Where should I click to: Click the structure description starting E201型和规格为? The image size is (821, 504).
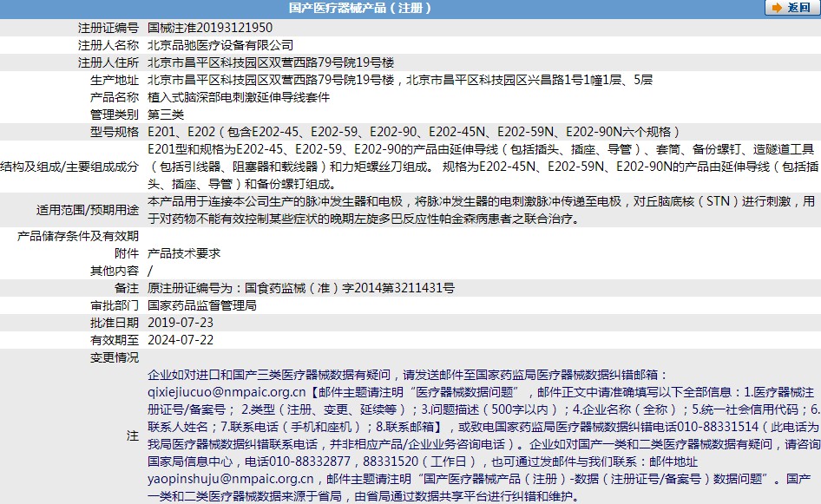click(483, 167)
